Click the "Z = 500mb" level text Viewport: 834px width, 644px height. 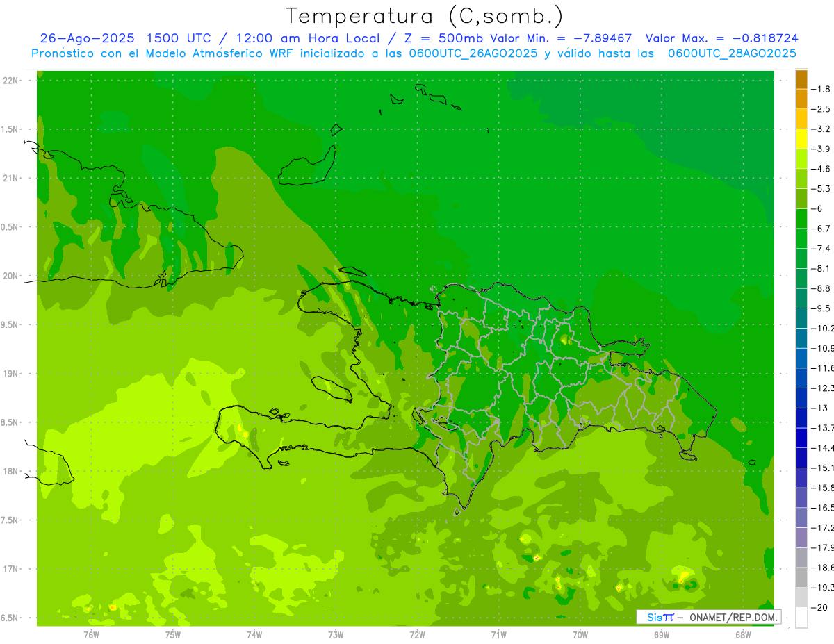click(x=442, y=38)
